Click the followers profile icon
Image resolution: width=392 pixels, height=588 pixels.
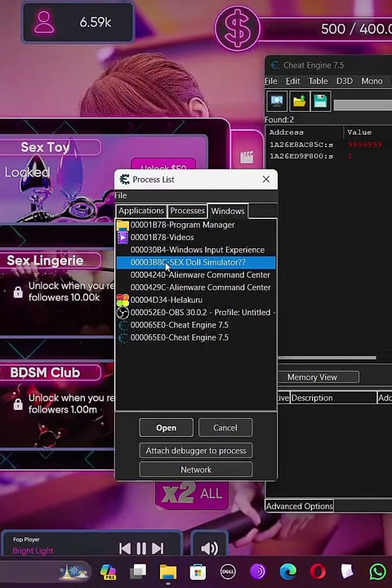point(44,22)
